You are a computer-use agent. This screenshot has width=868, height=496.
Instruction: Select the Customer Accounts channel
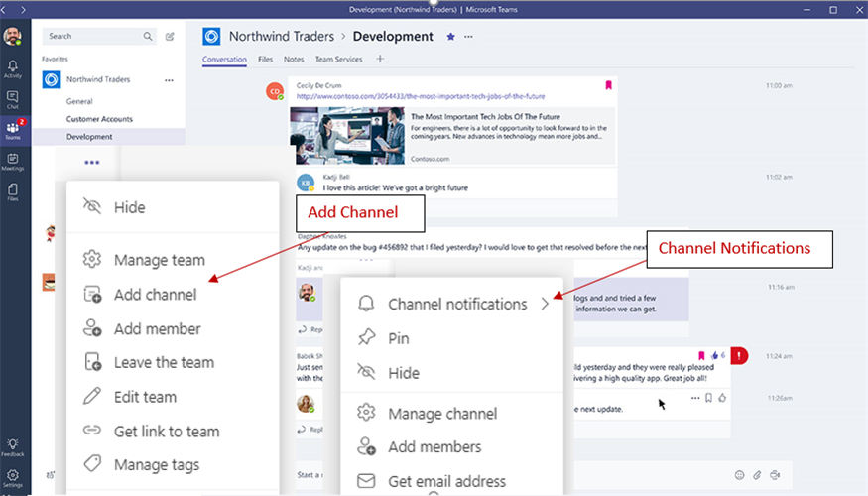(x=99, y=119)
